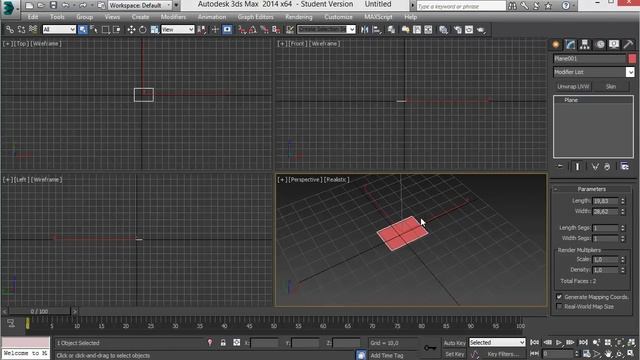The height and width of the screenshot is (360, 640).
Task: Open the Perspective viewport Realistic shading menu
Action: point(336,180)
